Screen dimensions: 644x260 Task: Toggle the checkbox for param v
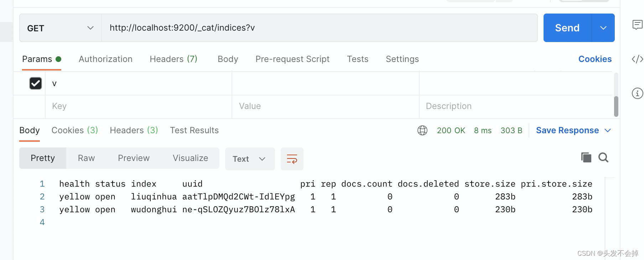point(36,83)
